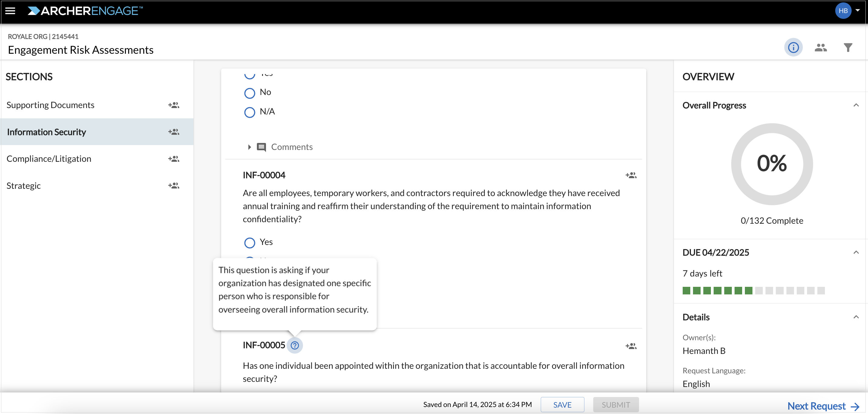Click the help icon next to INF-00005
Viewport: 868px width, 414px height.
(295, 345)
